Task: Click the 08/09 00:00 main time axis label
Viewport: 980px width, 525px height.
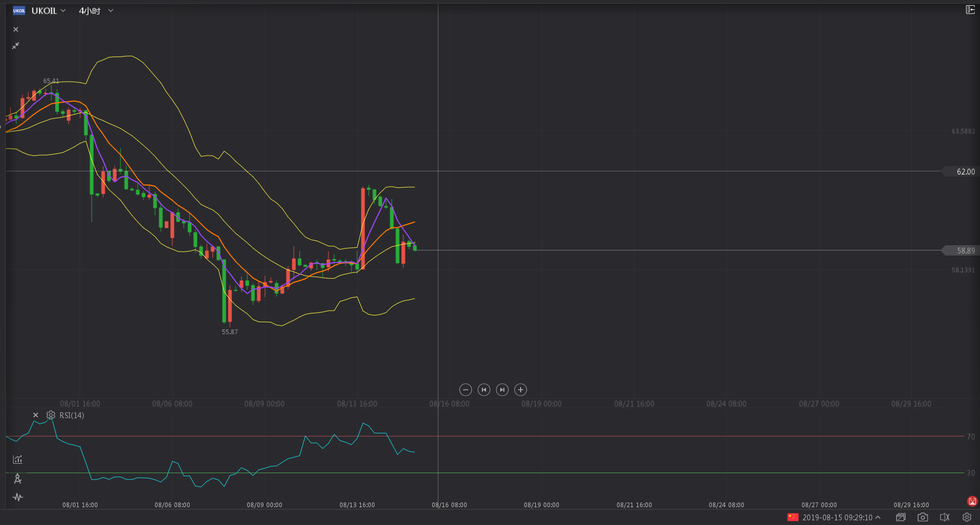Action: [265, 404]
